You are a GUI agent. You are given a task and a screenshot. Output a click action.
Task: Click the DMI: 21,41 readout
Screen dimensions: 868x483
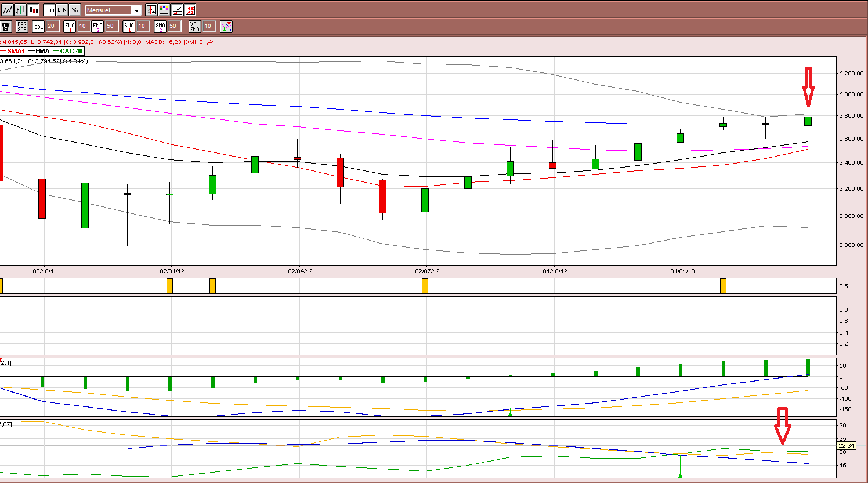(200, 42)
